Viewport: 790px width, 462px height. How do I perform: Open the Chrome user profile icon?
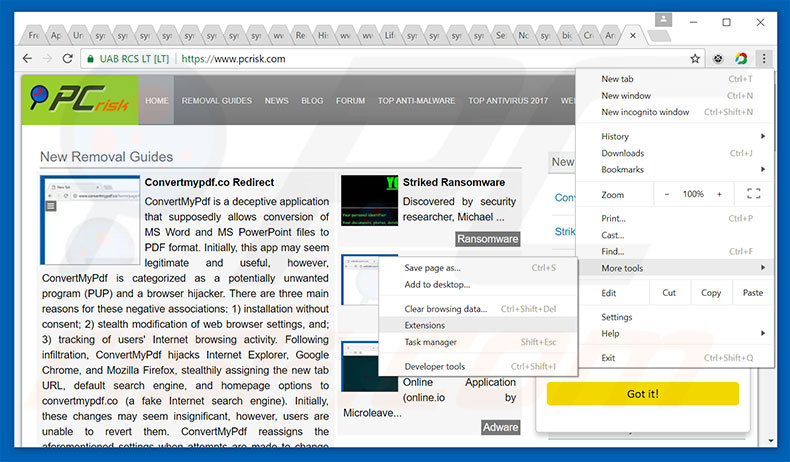pos(663,20)
